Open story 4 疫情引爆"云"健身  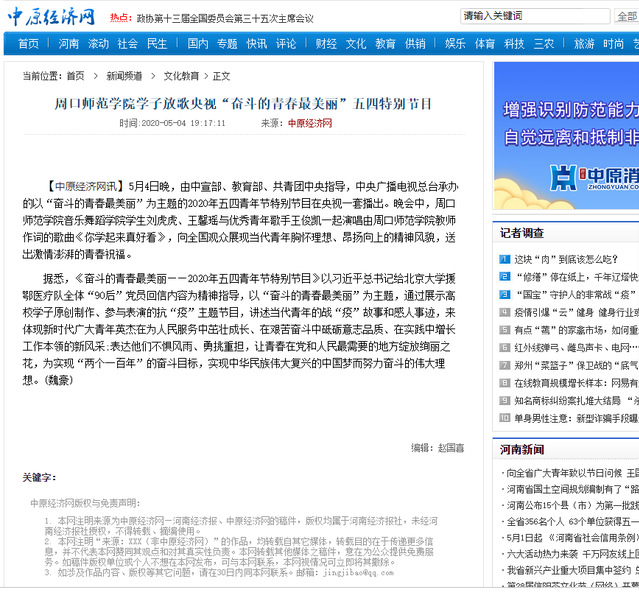tap(577, 313)
